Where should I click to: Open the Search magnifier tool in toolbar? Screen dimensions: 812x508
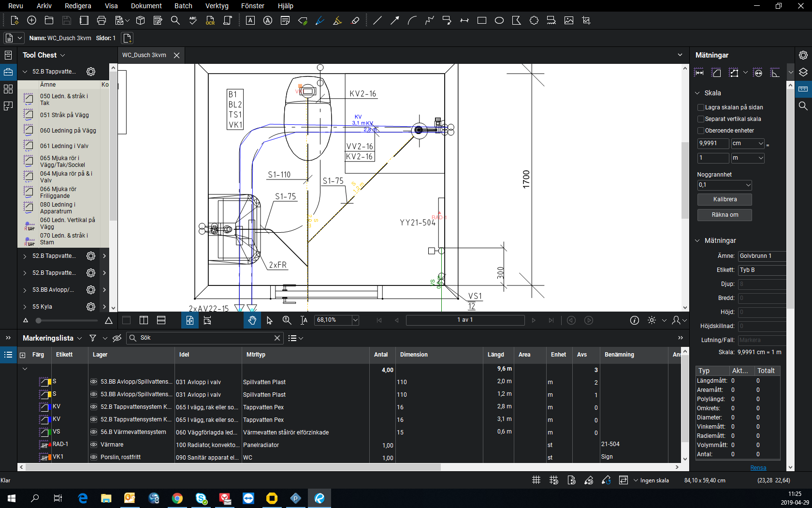click(175, 20)
